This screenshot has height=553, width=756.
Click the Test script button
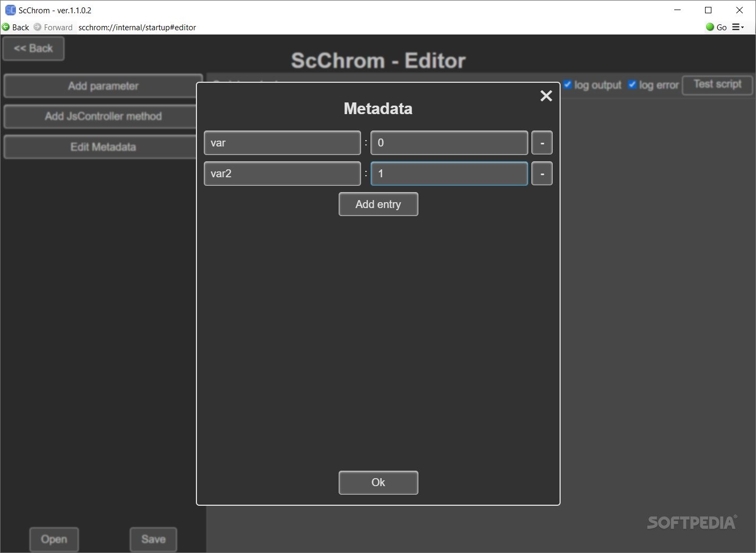point(718,84)
